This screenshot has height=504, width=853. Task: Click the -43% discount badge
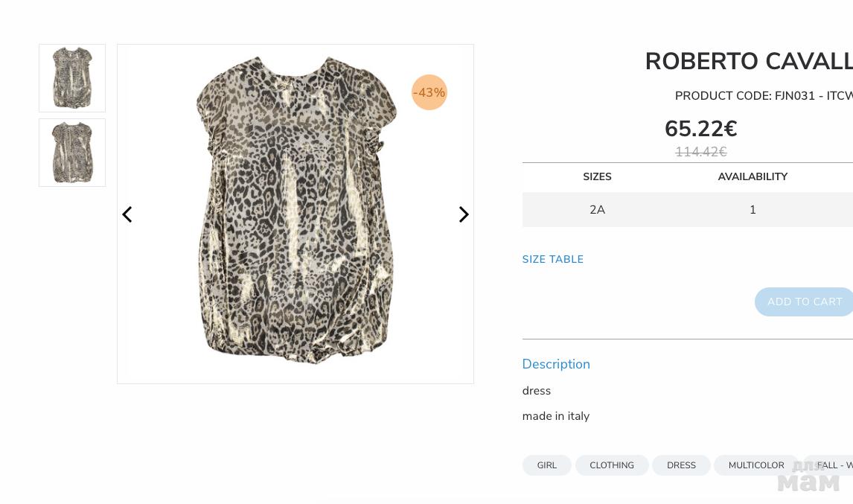point(429,92)
